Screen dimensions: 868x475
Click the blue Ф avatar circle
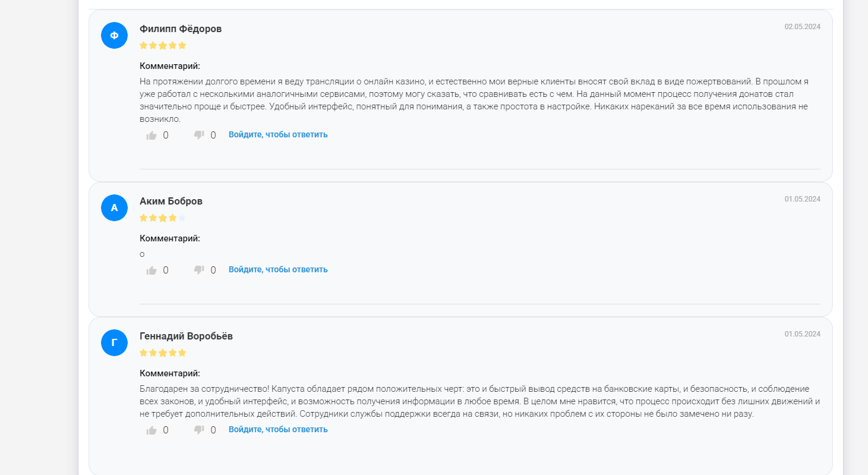[x=115, y=36]
